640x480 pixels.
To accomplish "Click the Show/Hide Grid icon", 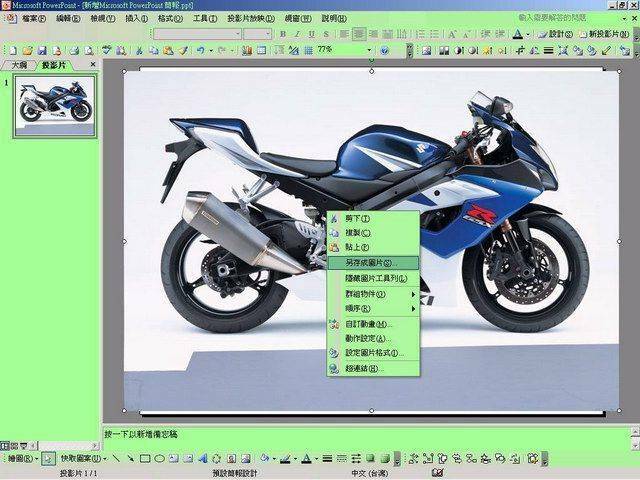I will [x=309, y=51].
